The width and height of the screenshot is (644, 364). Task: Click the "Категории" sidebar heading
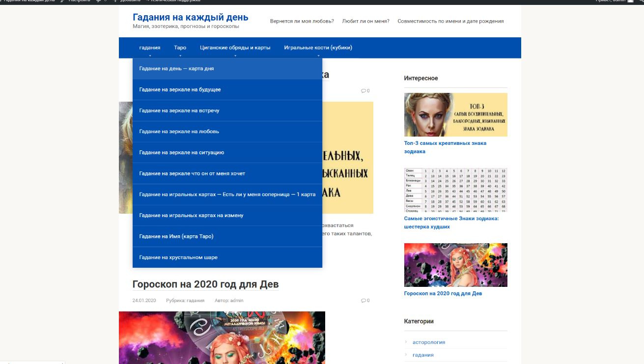click(419, 321)
